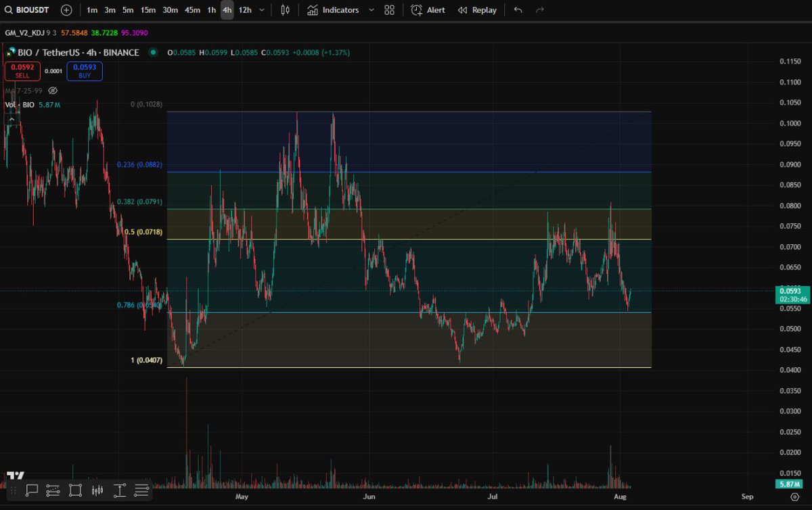812x510 pixels.
Task: Click the Sep label on time axis
Action: (x=747, y=496)
